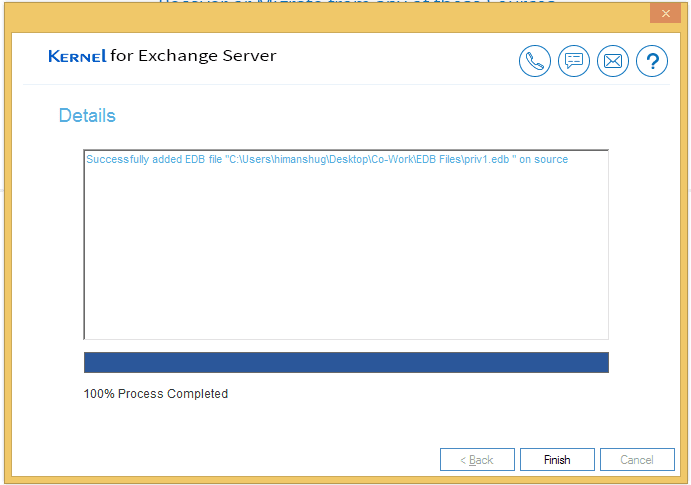This screenshot has width=691, height=485.
Task: Close the dialog with the X button
Action: [665, 14]
